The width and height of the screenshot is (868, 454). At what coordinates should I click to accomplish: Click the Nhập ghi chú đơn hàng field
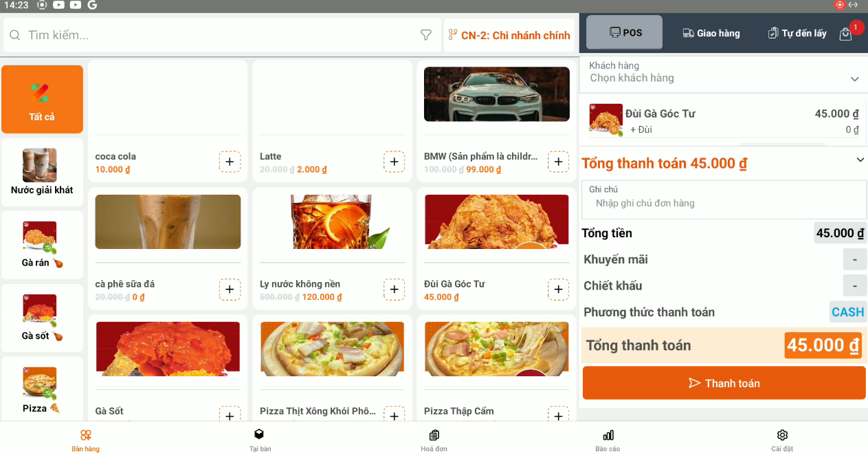coord(723,204)
